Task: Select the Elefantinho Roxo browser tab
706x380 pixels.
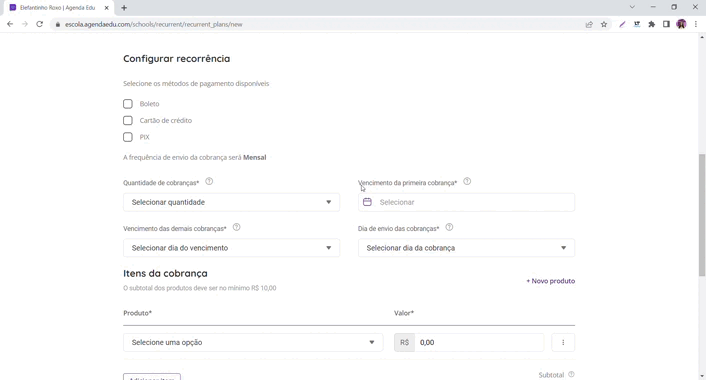Action: point(59,8)
